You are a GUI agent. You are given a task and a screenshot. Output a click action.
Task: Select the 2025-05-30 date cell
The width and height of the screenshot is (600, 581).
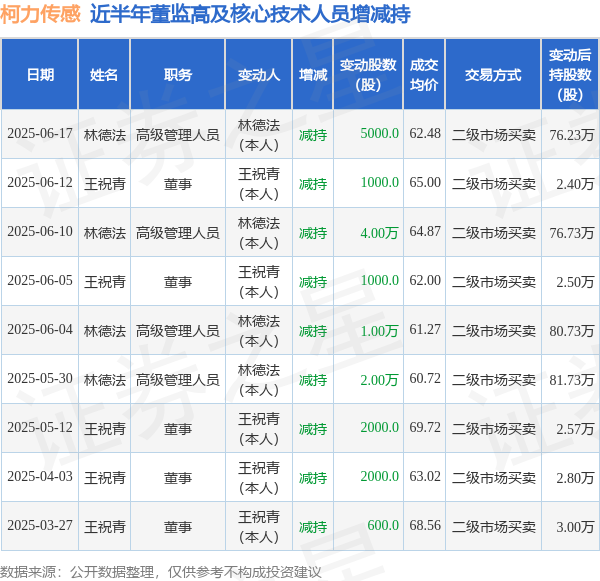point(40,379)
